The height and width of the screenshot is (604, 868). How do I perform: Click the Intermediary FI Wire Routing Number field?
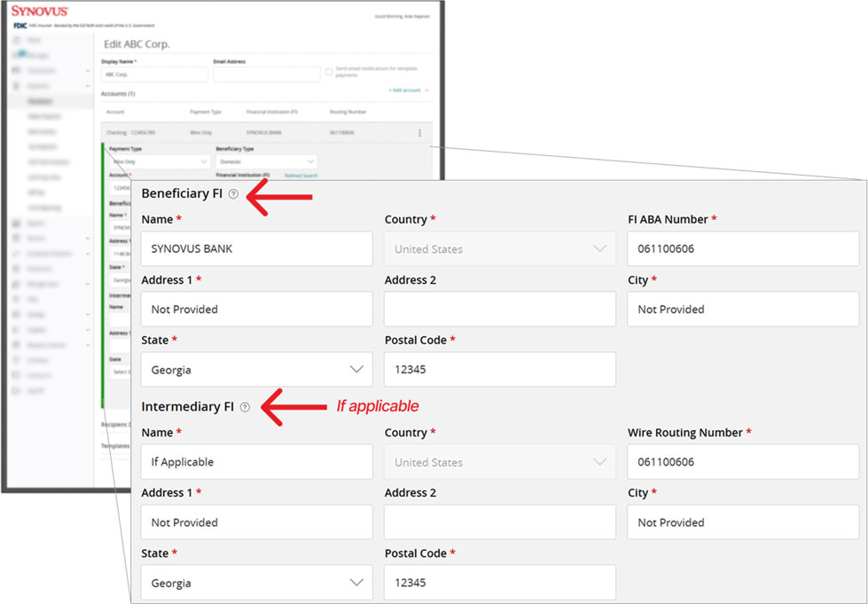click(742, 462)
